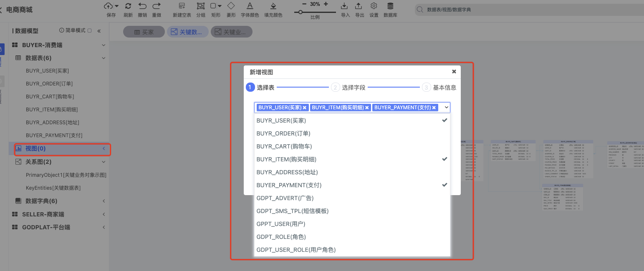The width and height of the screenshot is (644, 271).
Task: Click the zoom scale slider handle
Action: 300,12
